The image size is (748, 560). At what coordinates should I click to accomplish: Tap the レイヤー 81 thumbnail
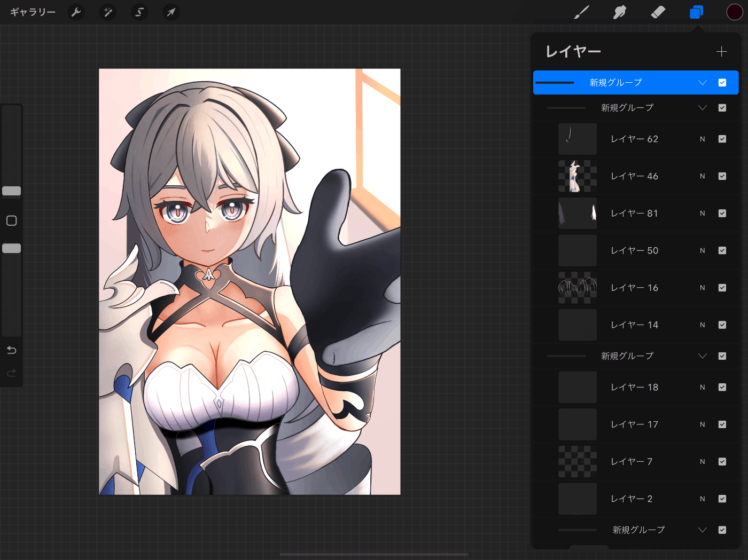[x=578, y=214]
